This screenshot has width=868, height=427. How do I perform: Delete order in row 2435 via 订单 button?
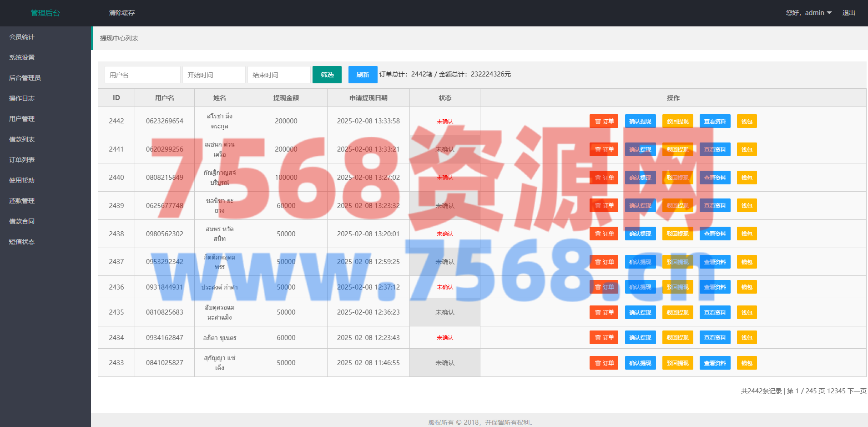[604, 313]
